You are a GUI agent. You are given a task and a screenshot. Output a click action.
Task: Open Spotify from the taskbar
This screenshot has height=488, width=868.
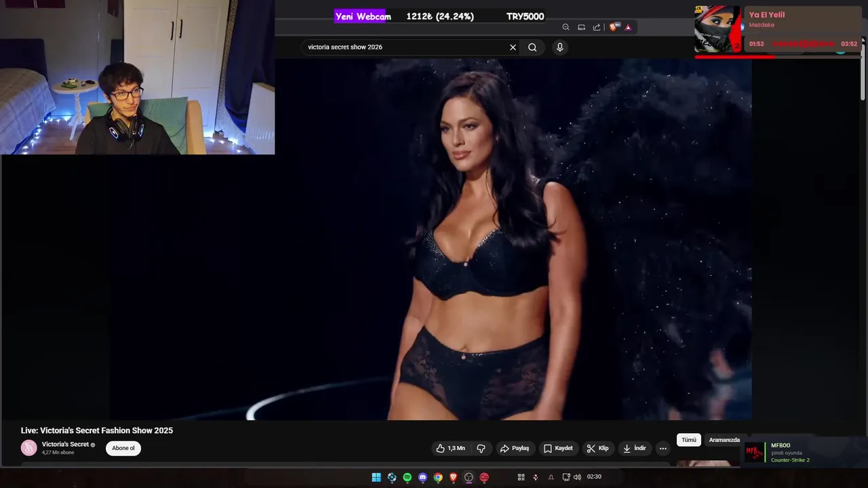pyautogui.click(x=407, y=477)
